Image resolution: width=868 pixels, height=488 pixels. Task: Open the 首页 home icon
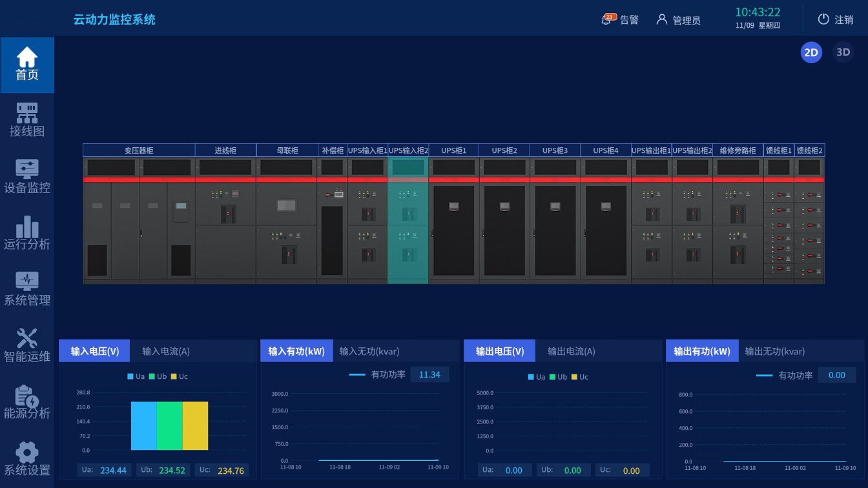point(26,57)
